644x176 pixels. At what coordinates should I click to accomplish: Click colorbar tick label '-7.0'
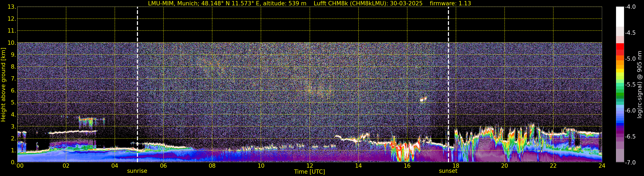click(630, 163)
